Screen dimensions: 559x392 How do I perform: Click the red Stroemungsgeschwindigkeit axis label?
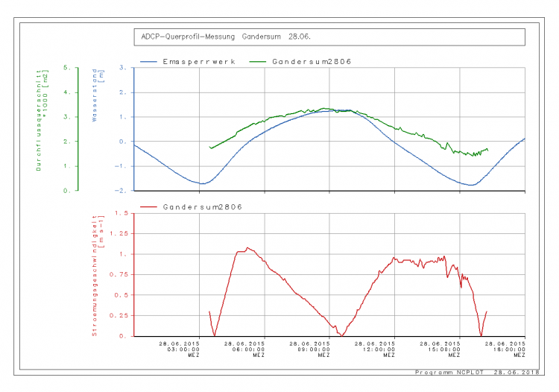coord(98,276)
